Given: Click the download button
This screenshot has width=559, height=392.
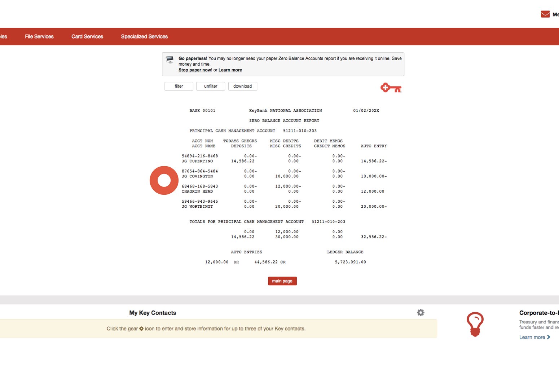Looking at the screenshot, I should pos(242,86).
